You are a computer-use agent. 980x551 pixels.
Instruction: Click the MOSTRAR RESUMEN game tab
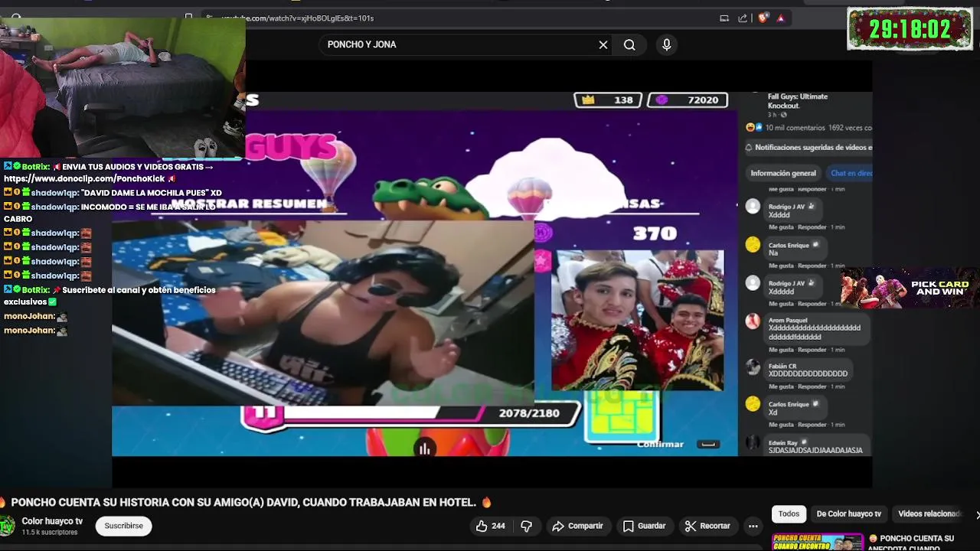tap(250, 204)
